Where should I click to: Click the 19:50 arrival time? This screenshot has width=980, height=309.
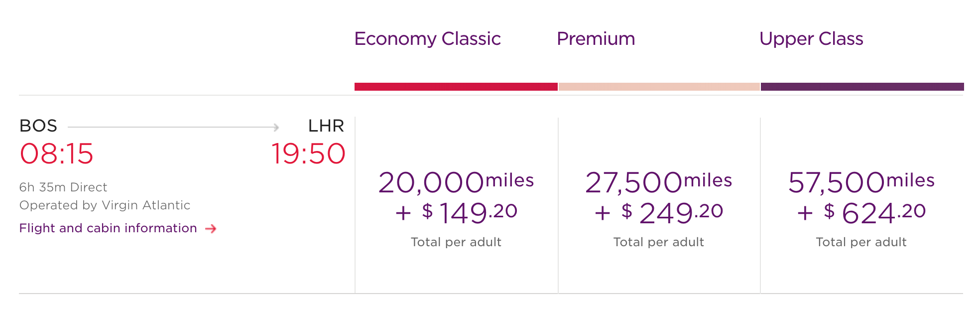308,154
